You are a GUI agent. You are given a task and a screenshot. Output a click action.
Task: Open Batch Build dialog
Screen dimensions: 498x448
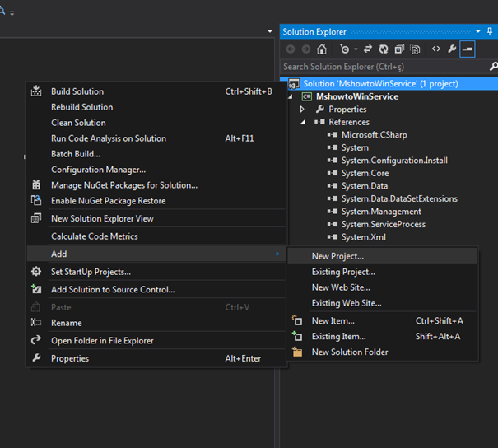point(156,154)
